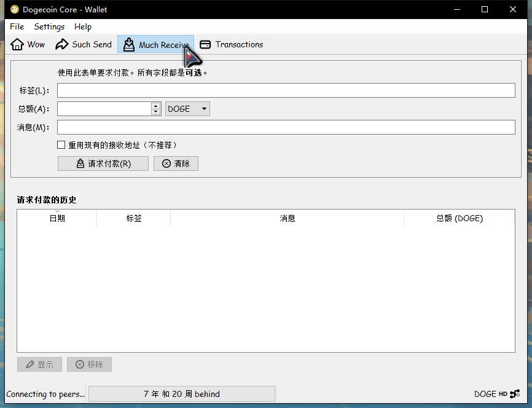Click the DOGE unit label in status bar
The width and height of the screenshot is (532, 408).
coord(485,394)
